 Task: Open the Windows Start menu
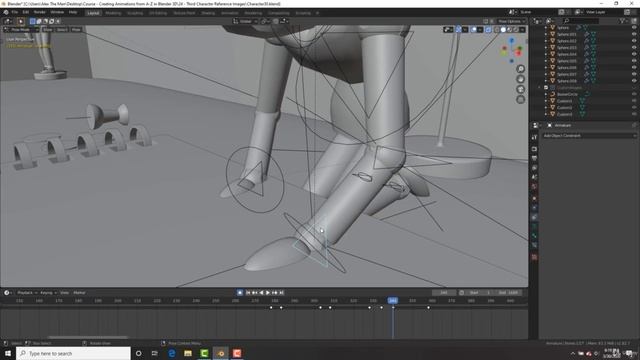click(x=8, y=353)
